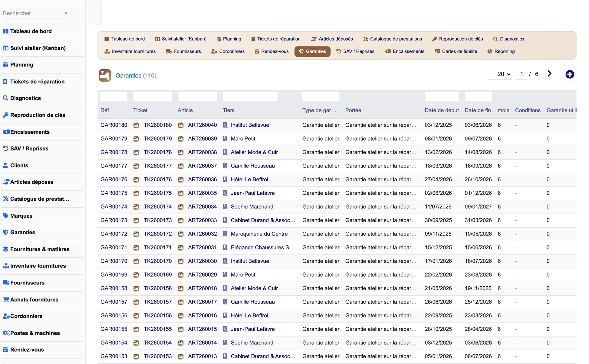Open warranty GAR00158
The image size is (589, 364).
114,288
